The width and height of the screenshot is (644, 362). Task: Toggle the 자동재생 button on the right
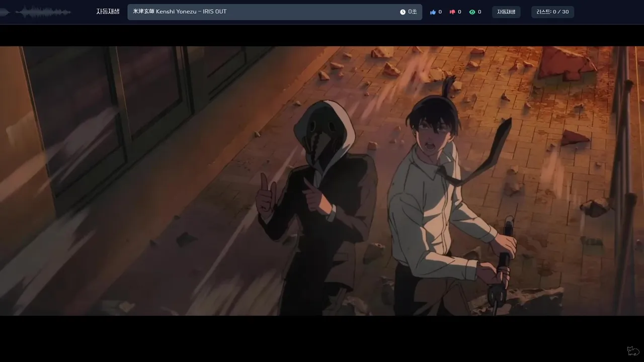point(506,12)
